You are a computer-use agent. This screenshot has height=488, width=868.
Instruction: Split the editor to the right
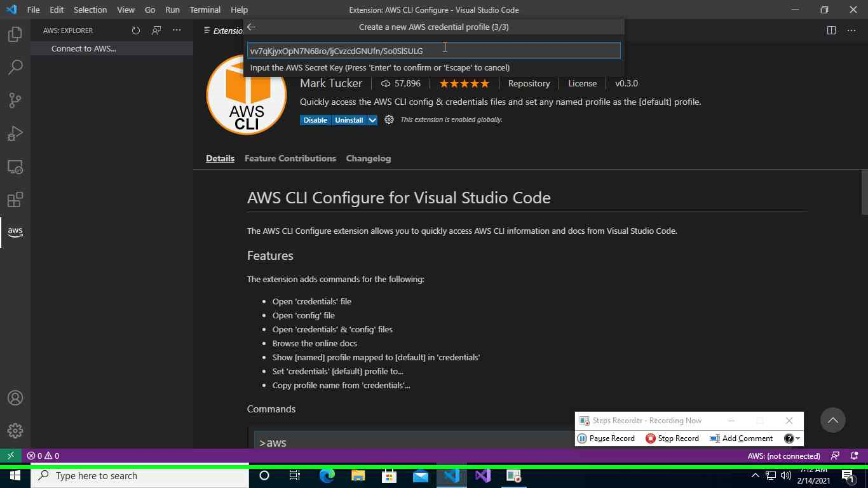[x=831, y=30]
